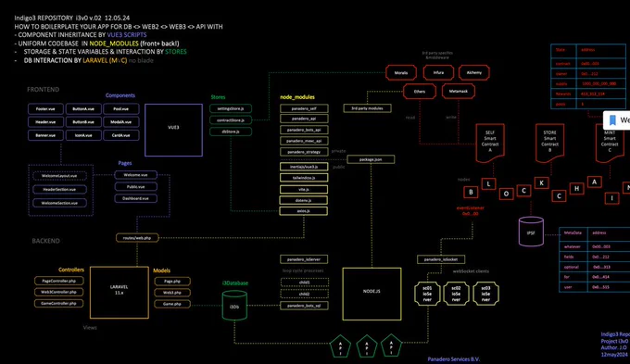Viewport: 630px width, 364px height.
Task: Select the Metamask node
Action: point(459,91)
